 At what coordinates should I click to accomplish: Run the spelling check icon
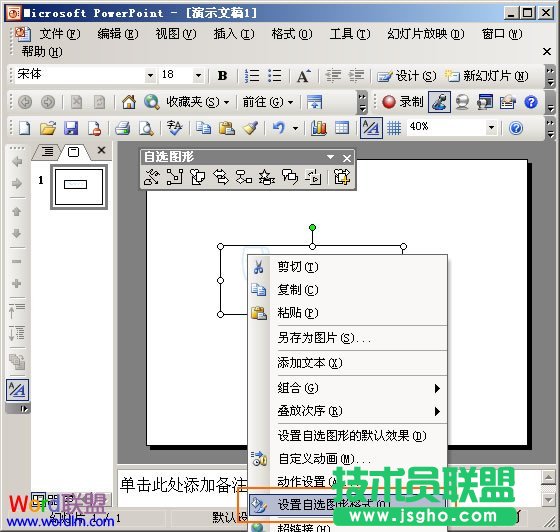[x=175, y=128]
